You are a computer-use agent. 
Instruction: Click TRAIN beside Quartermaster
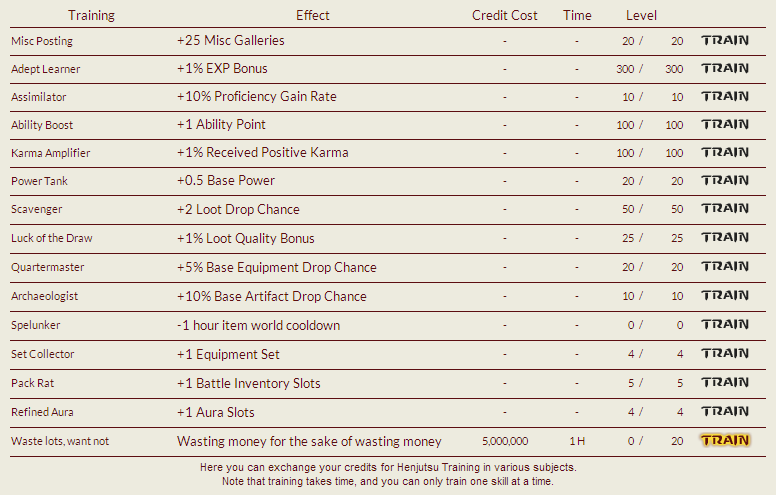(725, 266)
